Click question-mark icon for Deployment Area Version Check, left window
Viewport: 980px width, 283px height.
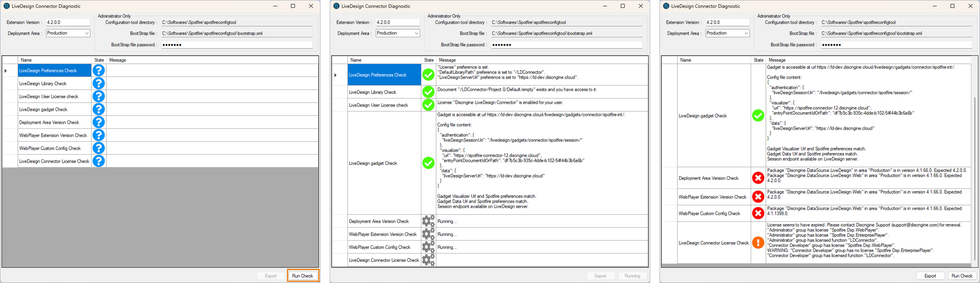[99, 122]
